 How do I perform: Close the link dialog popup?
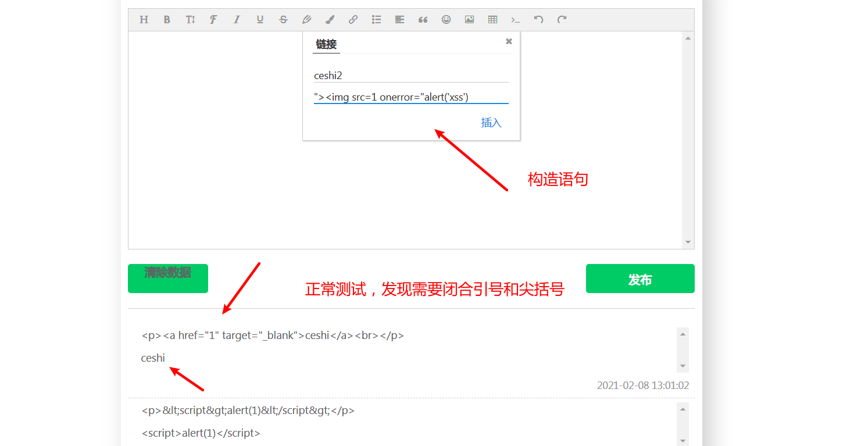pos(509,41)
